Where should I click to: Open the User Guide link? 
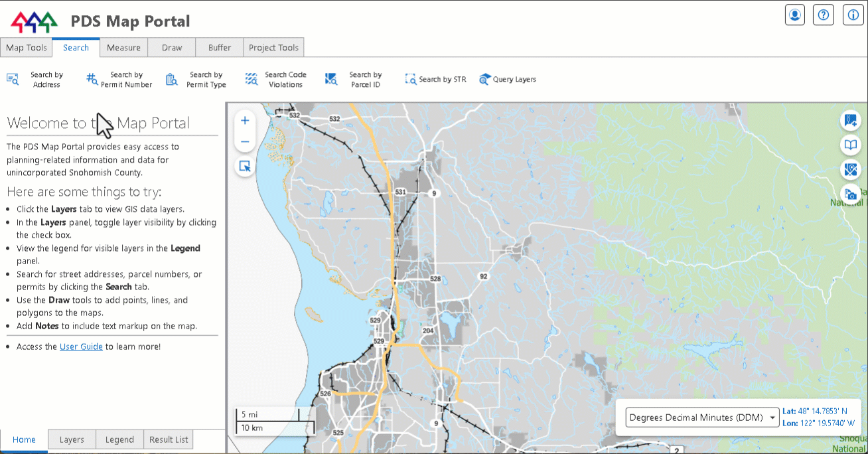coord(81,346)
